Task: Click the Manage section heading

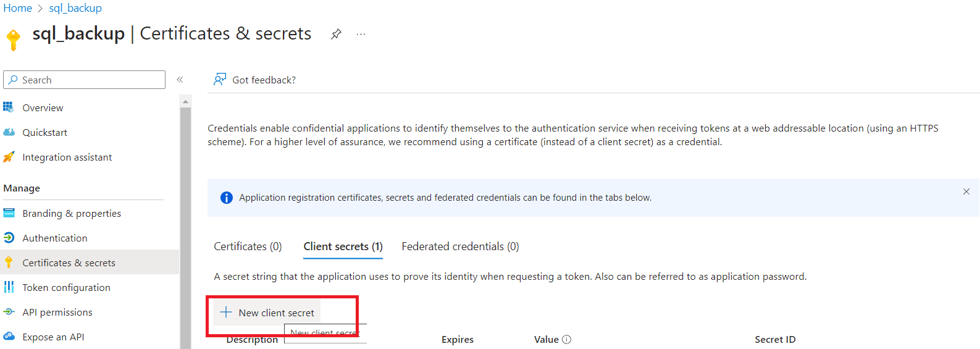Action: point(22,188)
